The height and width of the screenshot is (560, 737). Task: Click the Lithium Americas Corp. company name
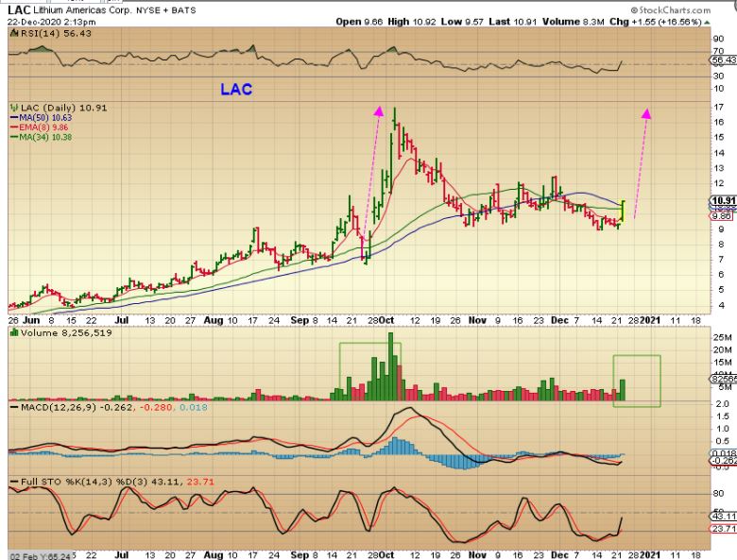click(83, 9)
